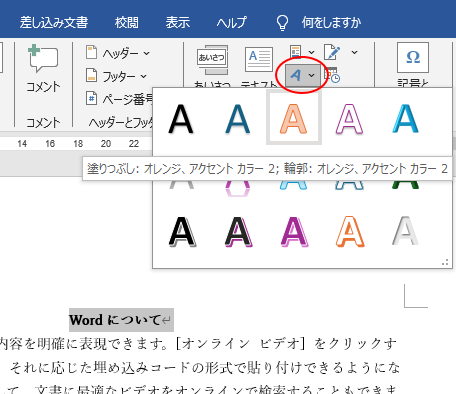Viewport: 456px width, 394px height.
Task: Choose the plain black fill WordArt style
Action: coord(181,119)
